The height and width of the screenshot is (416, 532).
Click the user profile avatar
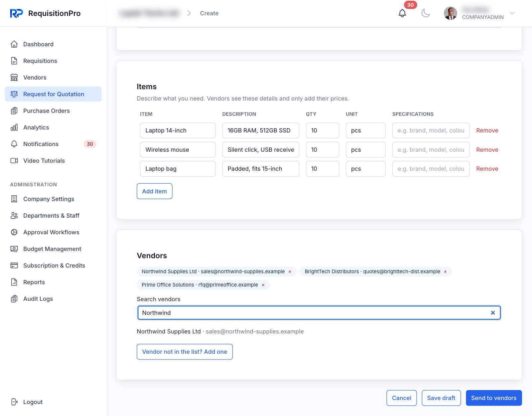click(x=451, y=13)
